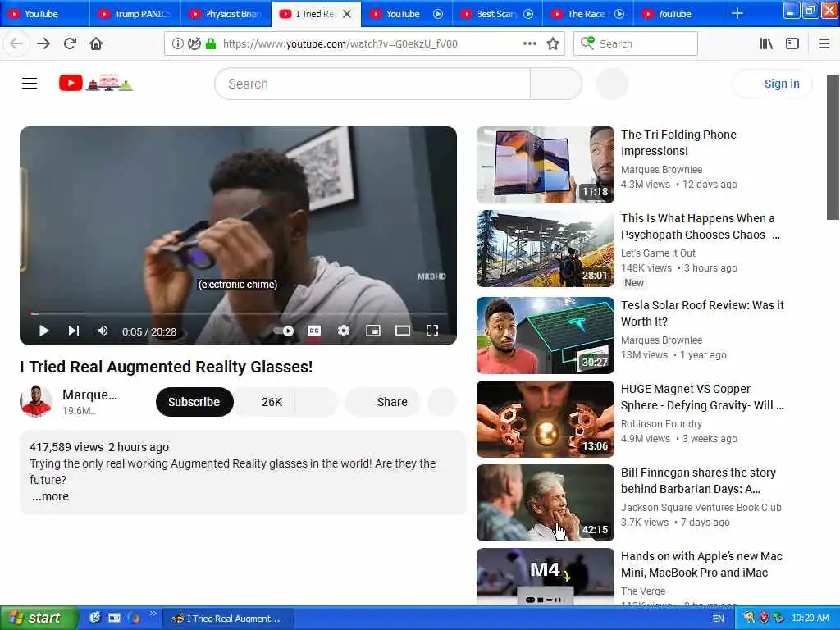This screenshot has width=840, height=630.
Task: Focus the YouTube Search field
Action: 372,84
